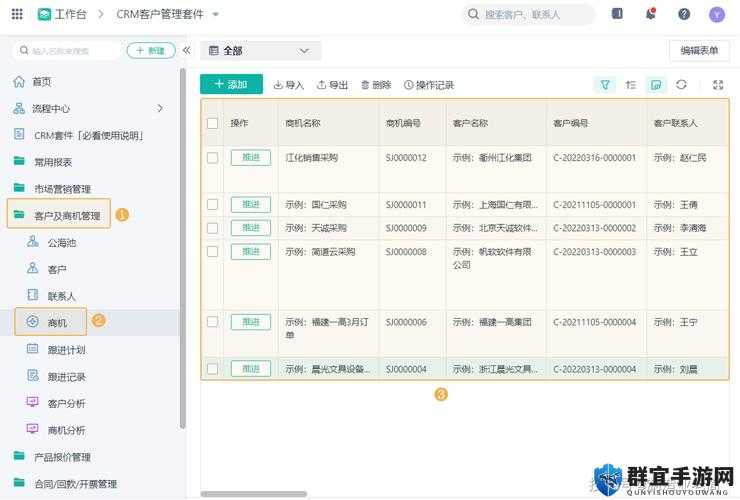Viewport: 740px width, 500px height.
Task: Open the 公海池 menu item
Action: pos(62,243)
